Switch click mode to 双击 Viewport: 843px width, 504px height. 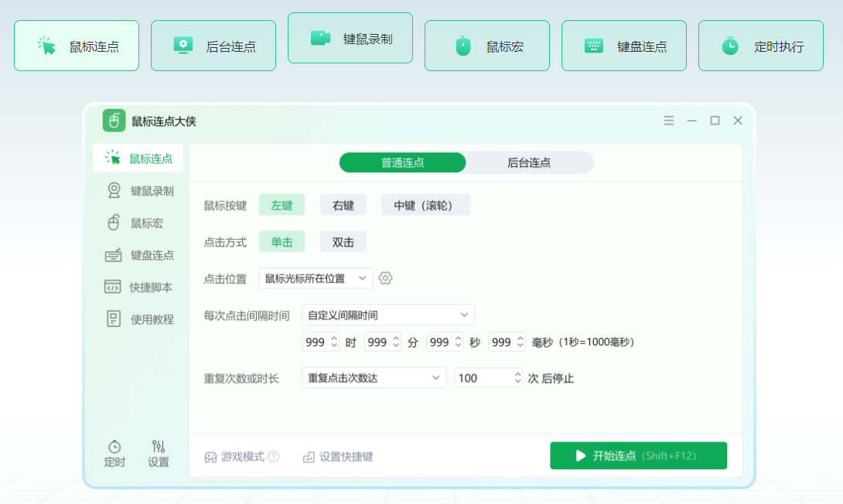tap(343, 241)
